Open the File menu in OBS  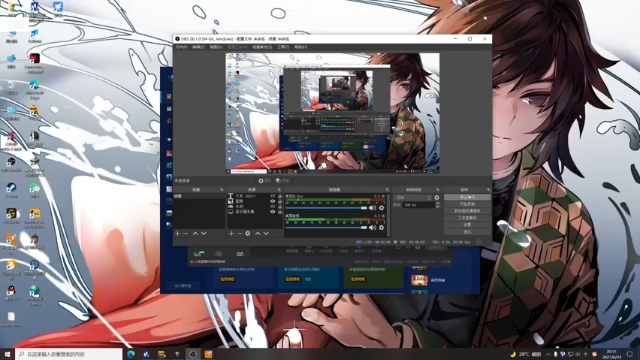coord(181,47)
